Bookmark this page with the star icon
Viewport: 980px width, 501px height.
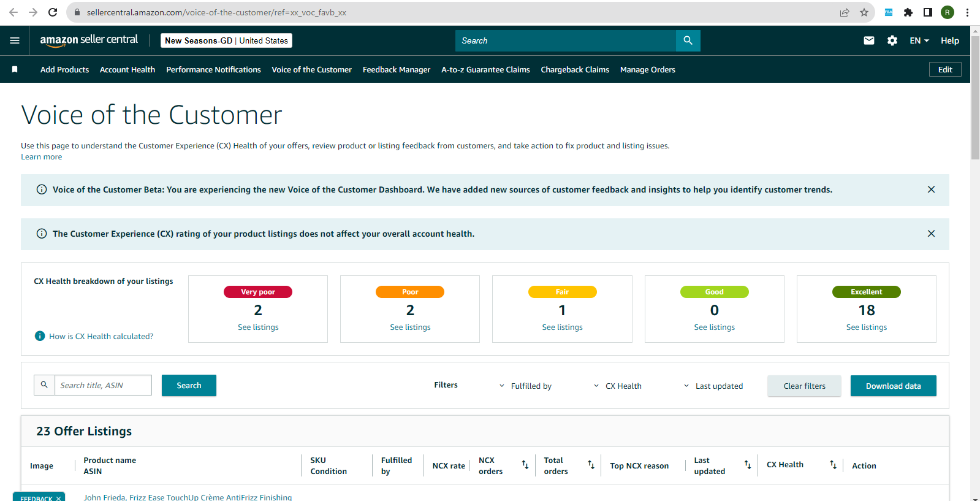click(864, 12)
